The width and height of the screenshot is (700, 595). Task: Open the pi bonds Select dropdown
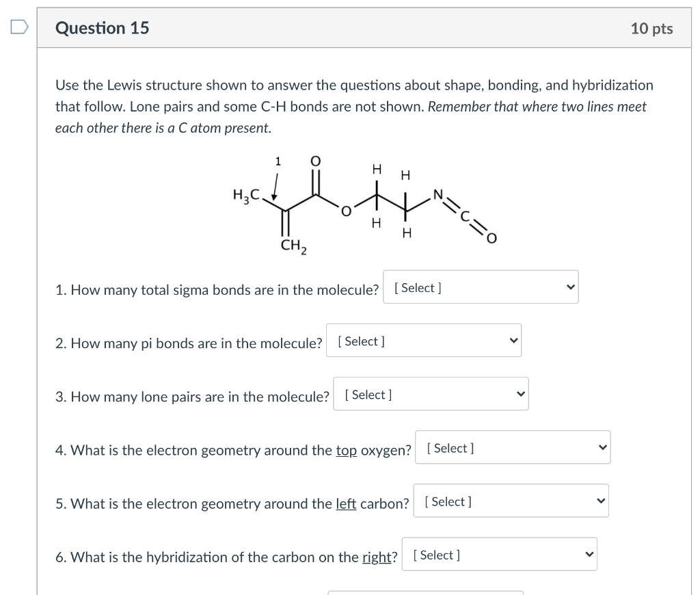click(424, 340)
